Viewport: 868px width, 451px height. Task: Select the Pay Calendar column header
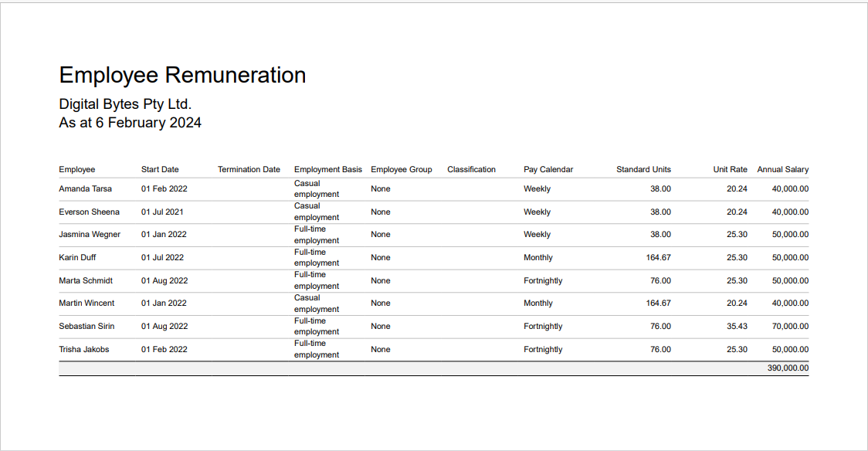[x=548, y=170]
